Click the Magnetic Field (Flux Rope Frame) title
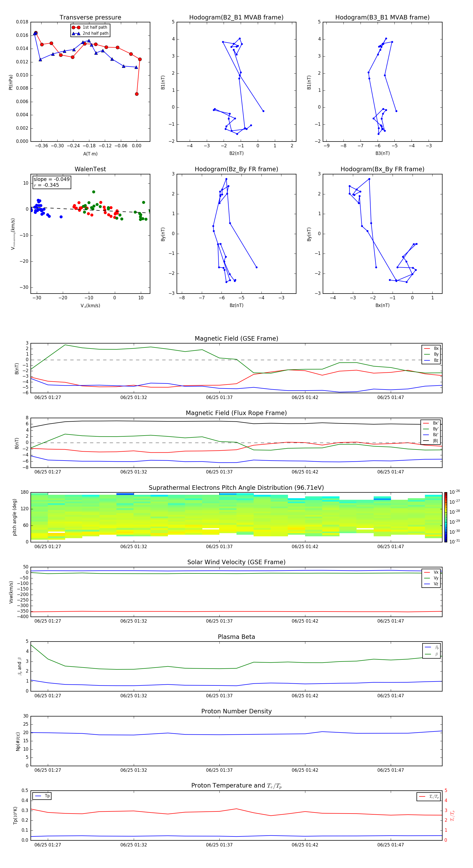 coord(236,413)
